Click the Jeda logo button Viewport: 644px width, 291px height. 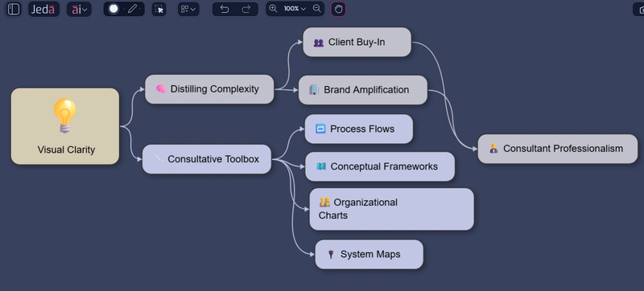click(43, 9)
